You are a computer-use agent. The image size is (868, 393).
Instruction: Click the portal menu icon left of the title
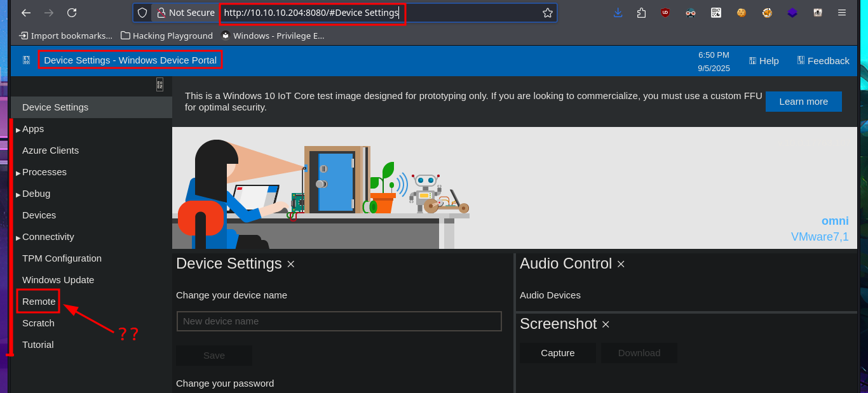point(26,60)
